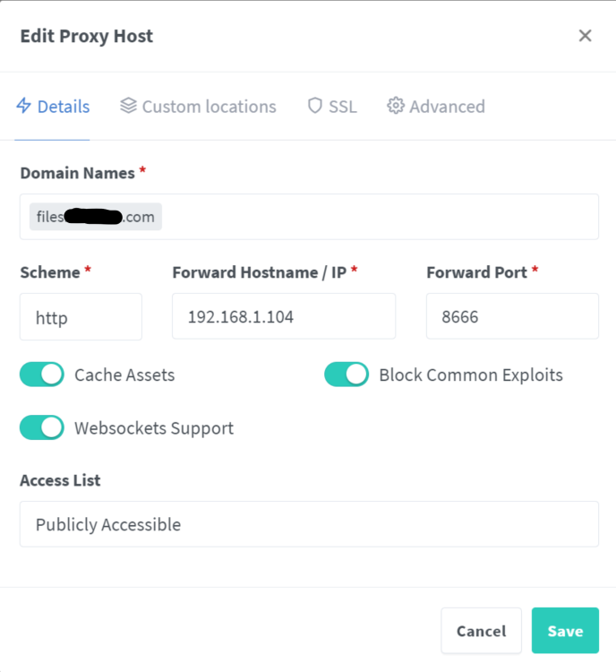Click the Domain Names input area
The width and height of the screenshot is (616, 672).
[309, 217]
